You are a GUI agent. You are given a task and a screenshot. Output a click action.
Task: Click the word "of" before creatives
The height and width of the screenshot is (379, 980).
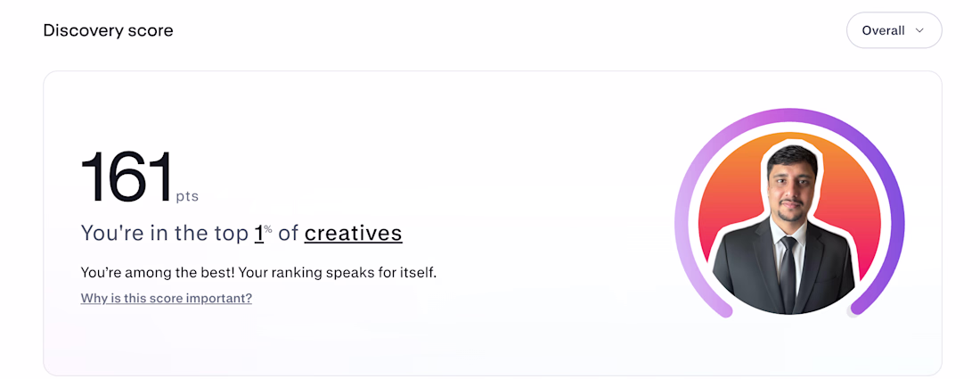288,234
